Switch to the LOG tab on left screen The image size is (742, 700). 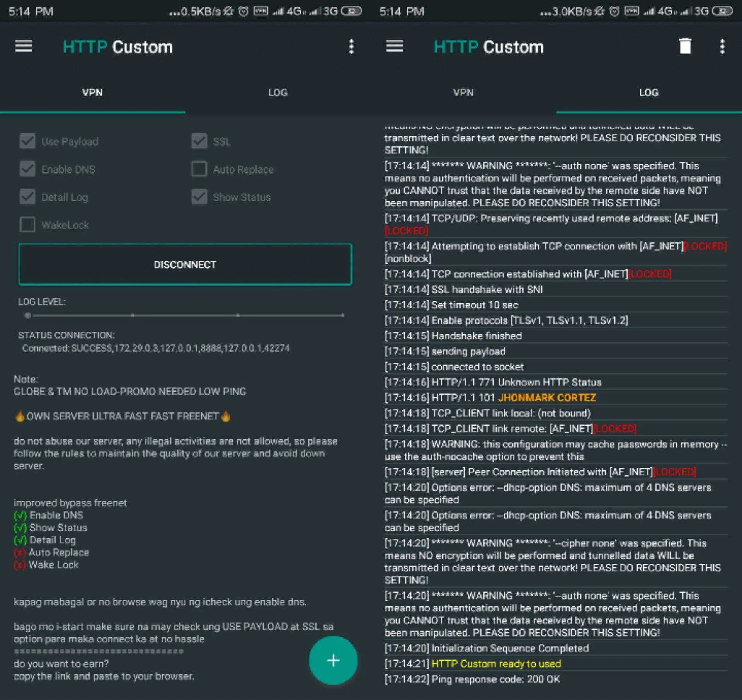coord(278,92)
